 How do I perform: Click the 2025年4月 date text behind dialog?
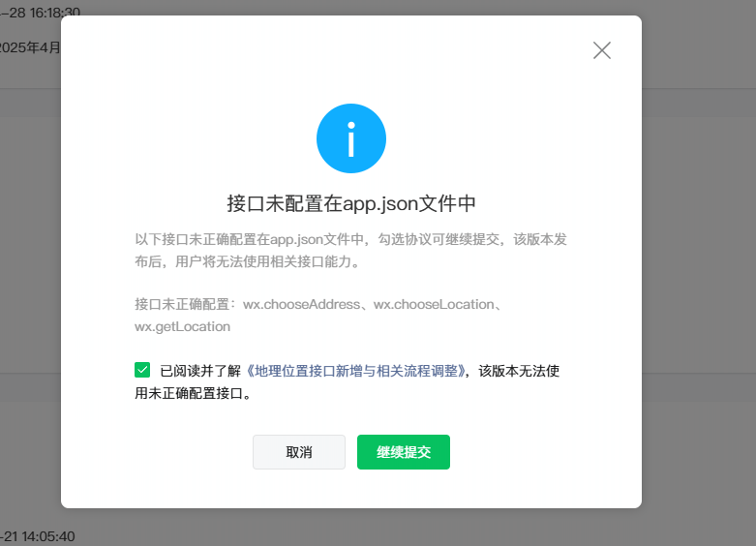coord(29,46)
